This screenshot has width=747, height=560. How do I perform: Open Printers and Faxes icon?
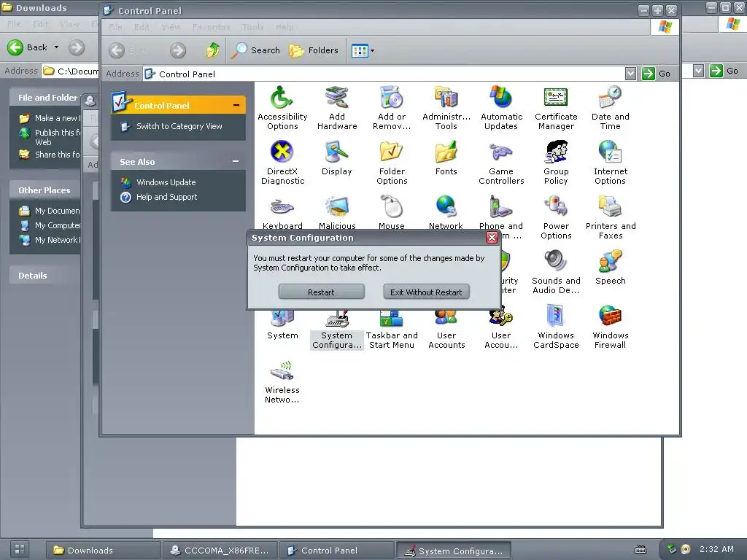(611, 217)
